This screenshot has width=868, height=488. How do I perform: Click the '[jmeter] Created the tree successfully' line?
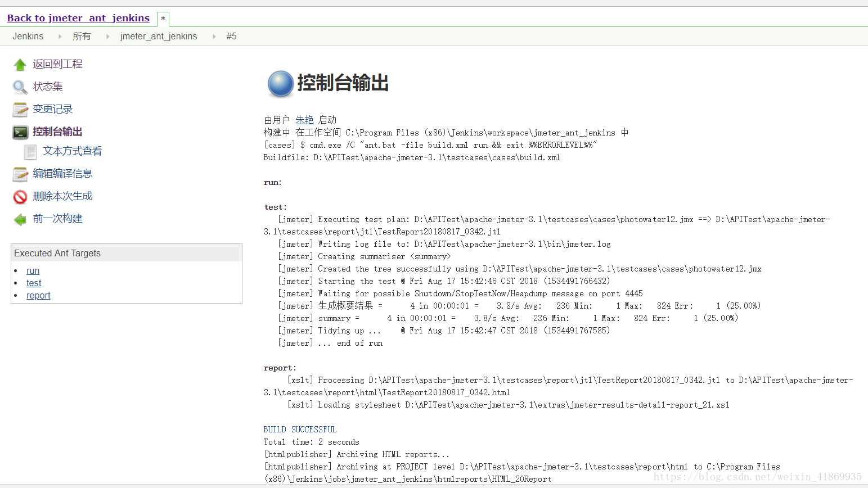point(520,269)
